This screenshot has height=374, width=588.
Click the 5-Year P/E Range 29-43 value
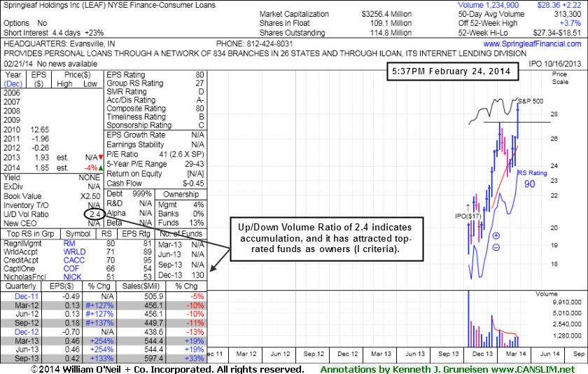click(x=195, y=164)
